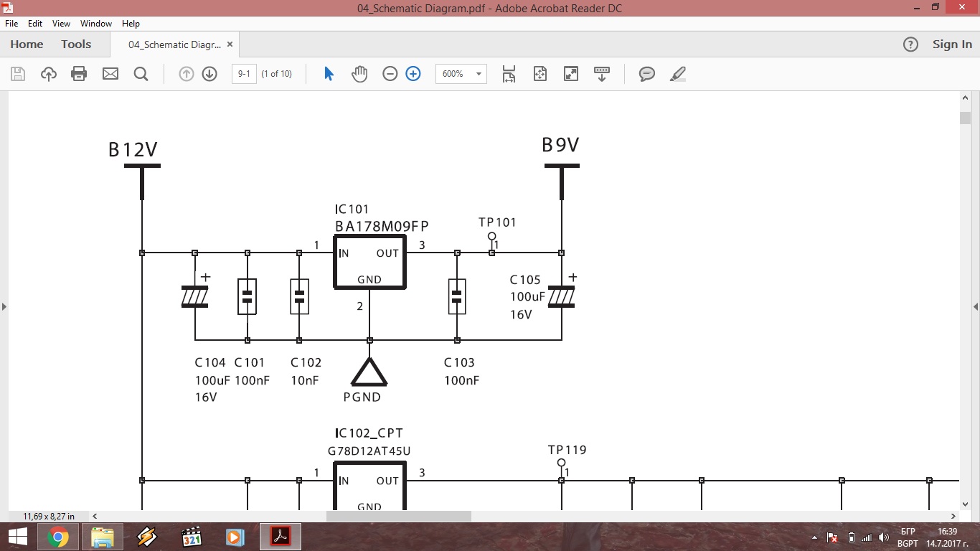The image size is (980, 551).
Task: Launch Google Chrome from taskbar
Action: pos(58,537)
